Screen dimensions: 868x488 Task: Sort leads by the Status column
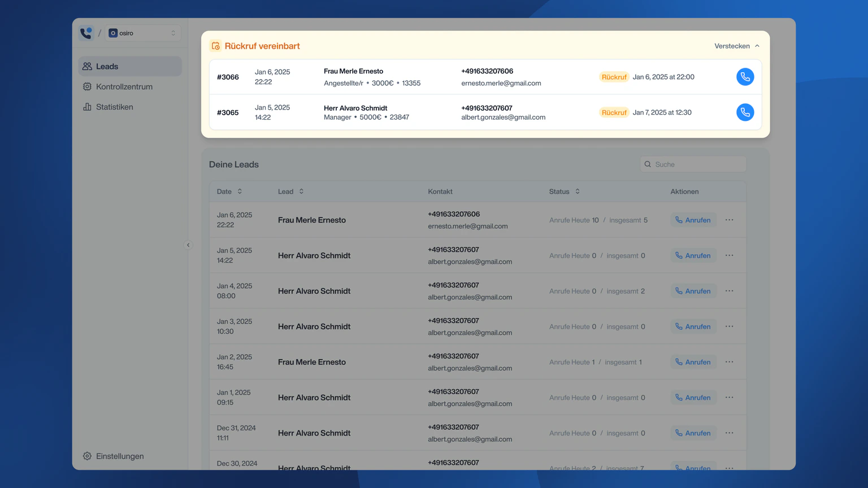577,191
